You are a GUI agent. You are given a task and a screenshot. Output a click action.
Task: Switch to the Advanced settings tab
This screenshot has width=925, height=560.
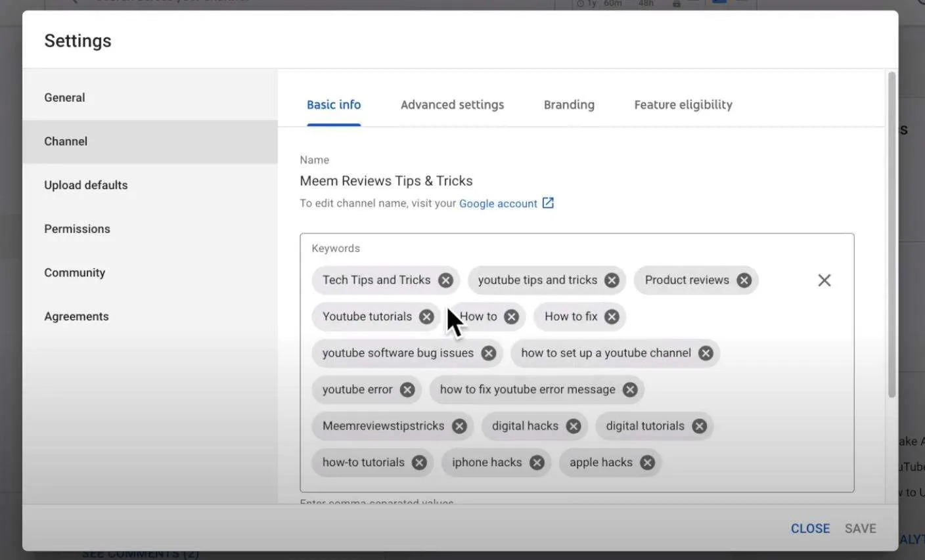(453, 105)
